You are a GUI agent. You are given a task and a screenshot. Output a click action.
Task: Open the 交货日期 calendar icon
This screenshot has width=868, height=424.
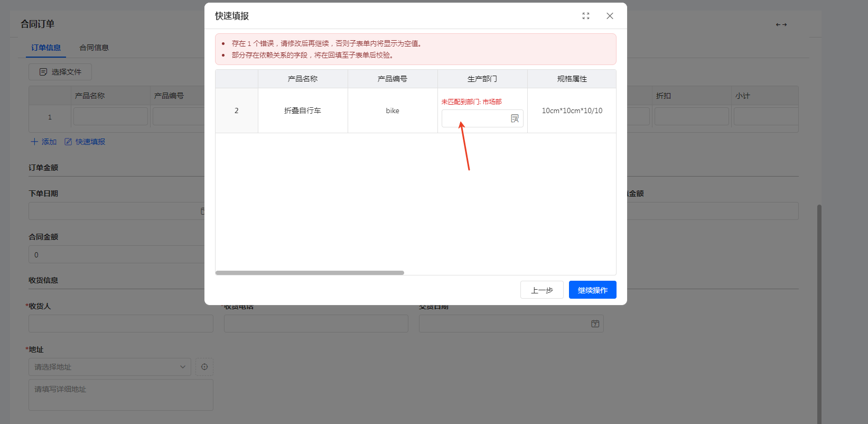pos(595,324)
